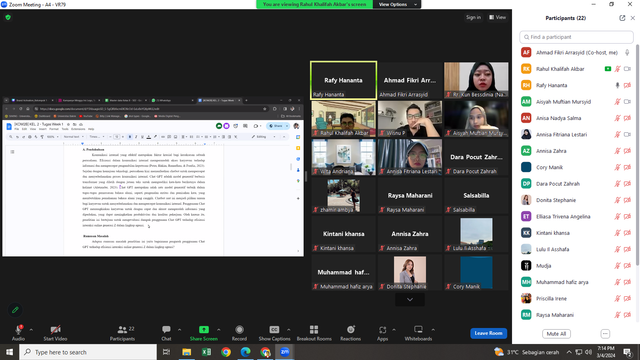Select Elliasa Trivena Angelina in participants list
The width and height of the screenshot is (640, 360).
pyautogui.click(x=577, y=216)
